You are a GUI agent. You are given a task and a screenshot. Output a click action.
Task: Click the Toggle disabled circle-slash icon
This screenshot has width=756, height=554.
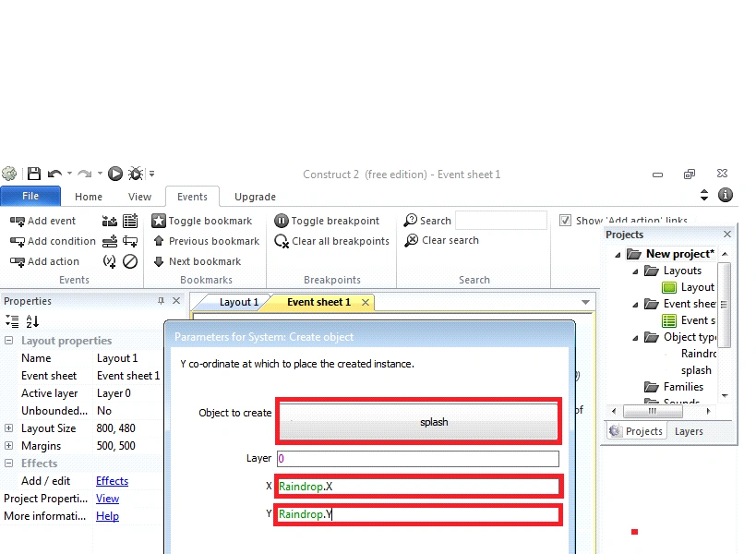click(130, 261)
